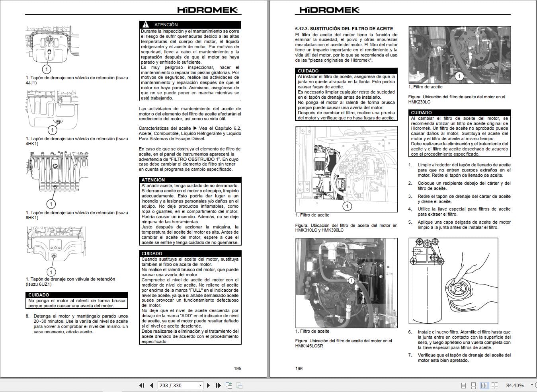
Task: Open the zoom level dropdown arrow
Action: [532, 385]
